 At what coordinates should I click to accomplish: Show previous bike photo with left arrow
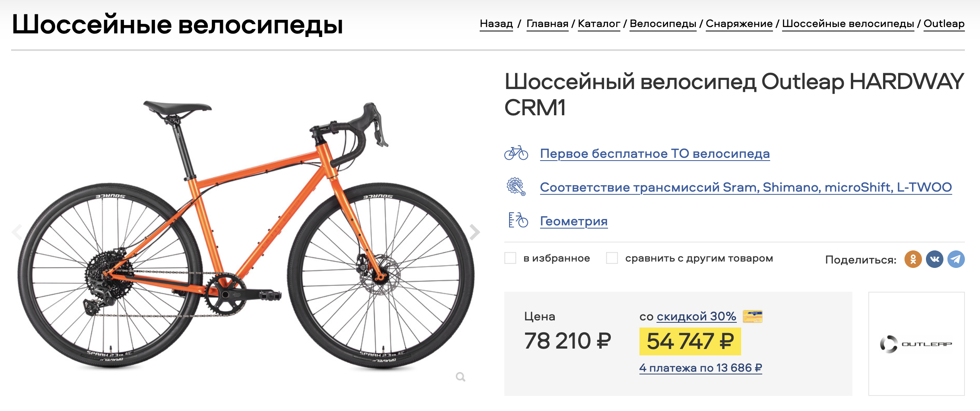click(17, 232)
